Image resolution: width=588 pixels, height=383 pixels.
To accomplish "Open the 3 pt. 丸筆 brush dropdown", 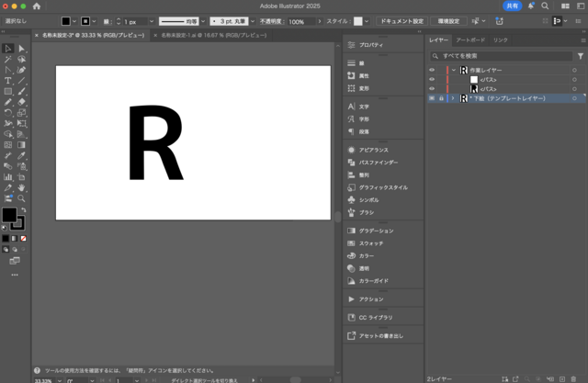I will pos(253,21).
